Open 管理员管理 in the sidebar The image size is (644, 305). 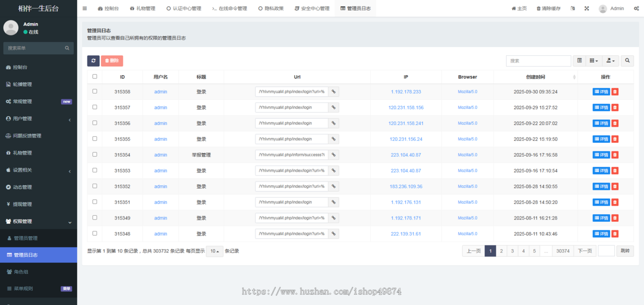tap(39, 238)
